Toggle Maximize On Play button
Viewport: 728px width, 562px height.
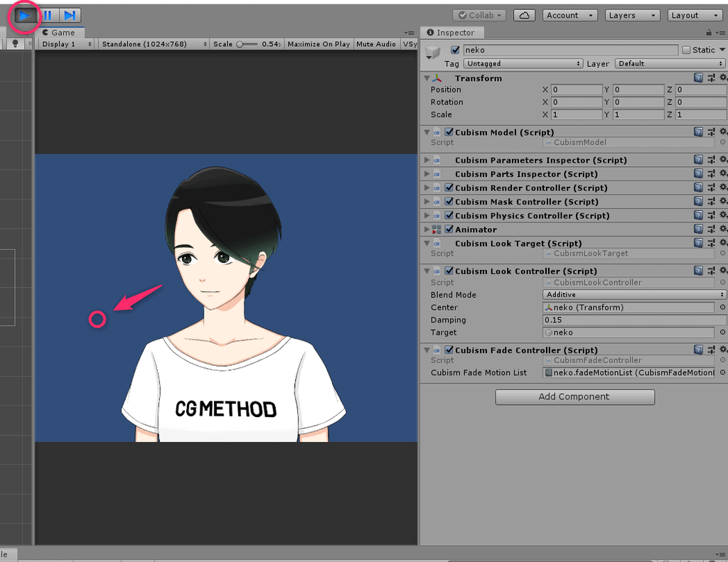pos(318,44)
